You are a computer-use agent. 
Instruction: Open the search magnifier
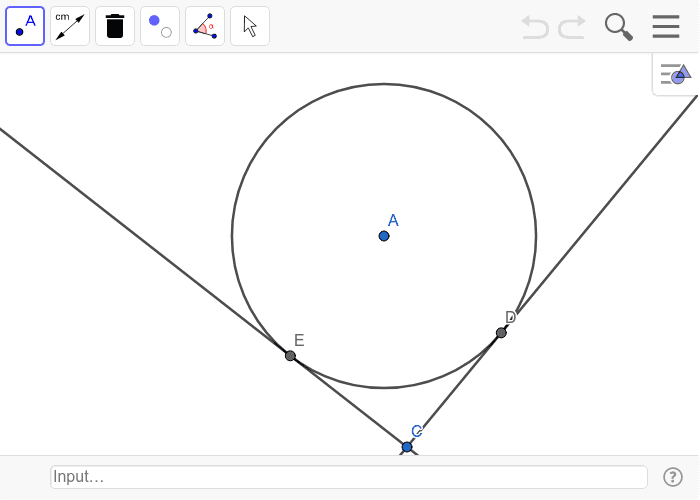click(x=619, y=27)
